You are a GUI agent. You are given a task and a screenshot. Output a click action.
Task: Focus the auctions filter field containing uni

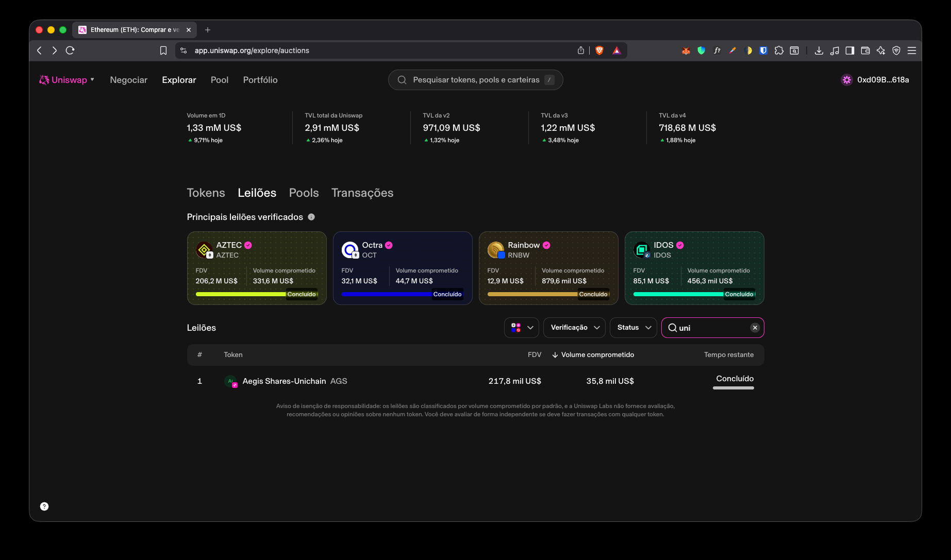pyautogui.click(x=712, y=328)
